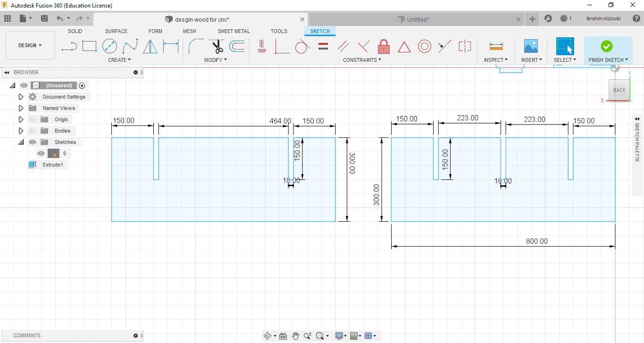Open the CREATE dropdown menu

coord(119,60)
